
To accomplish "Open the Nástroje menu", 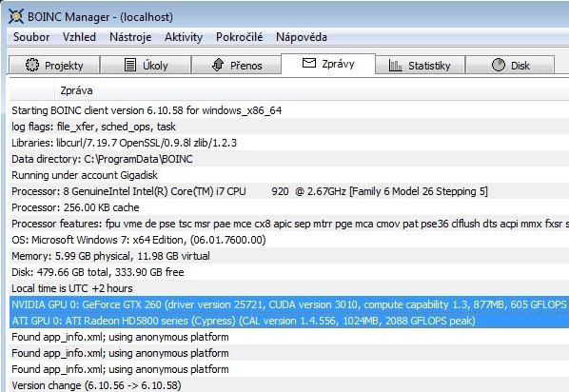I will point(130,37).
